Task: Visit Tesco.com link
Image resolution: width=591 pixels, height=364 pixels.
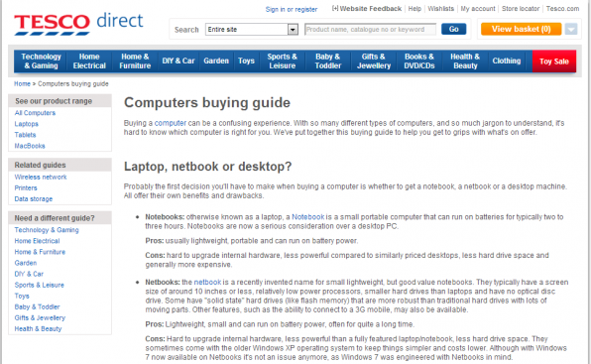Action: click(x=562, y=9)
